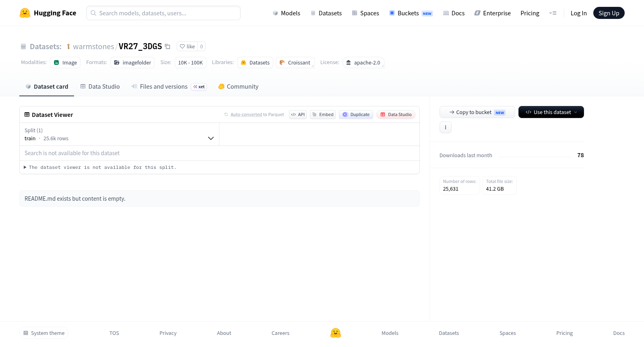Open the Careers footer link
The width and height of the screenshot is (644, 347).
281,333
